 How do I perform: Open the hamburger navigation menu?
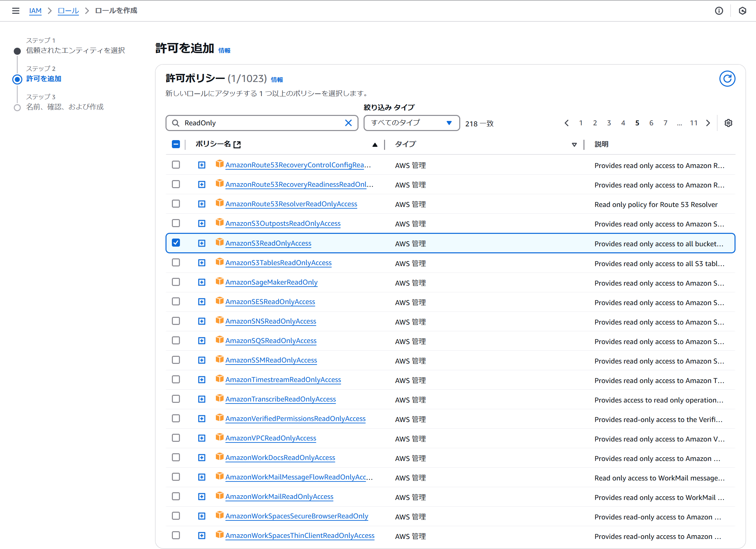pyautogui.click(x=15, y=11)
